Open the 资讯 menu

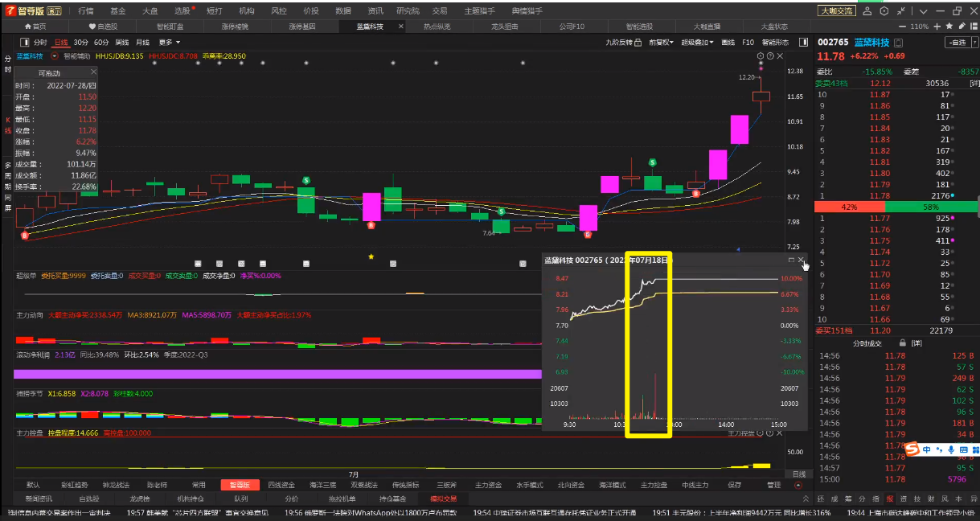coord(375,11)
